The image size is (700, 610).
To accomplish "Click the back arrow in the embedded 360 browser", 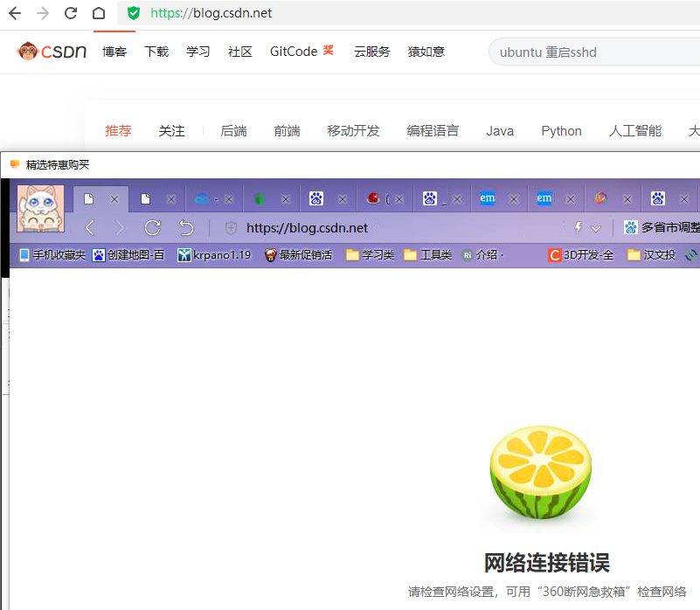I will tap(90, 226).
